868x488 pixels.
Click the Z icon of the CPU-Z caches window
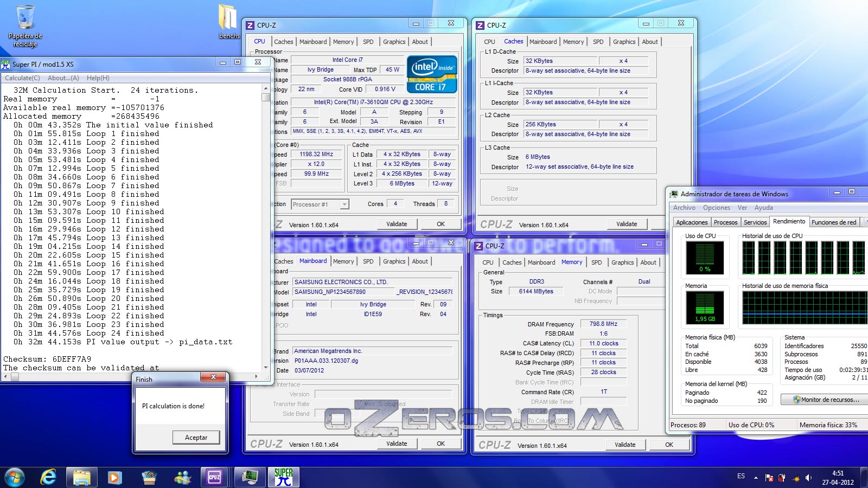(x=480, y=25)
